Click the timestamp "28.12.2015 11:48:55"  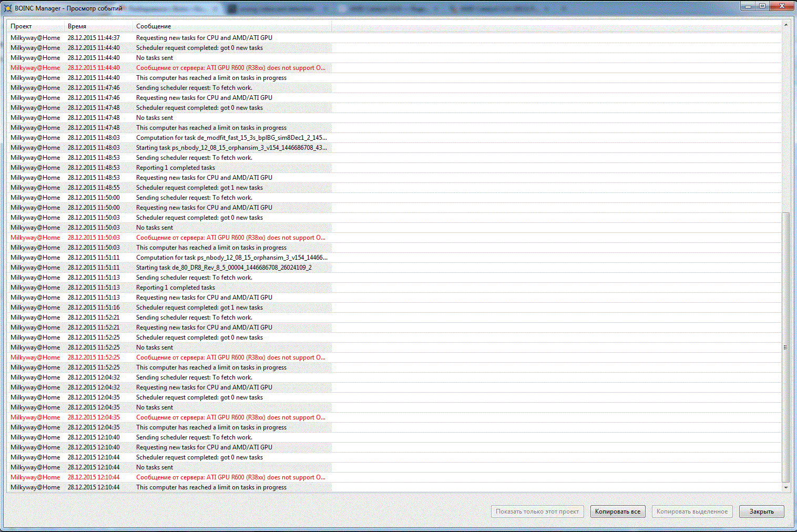[94, 188]
